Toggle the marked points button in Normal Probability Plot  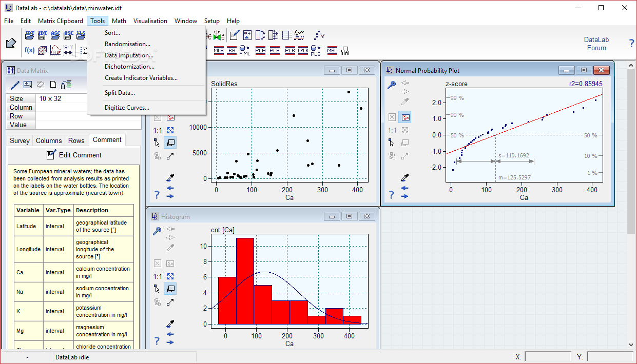click(x=404, y=117)
